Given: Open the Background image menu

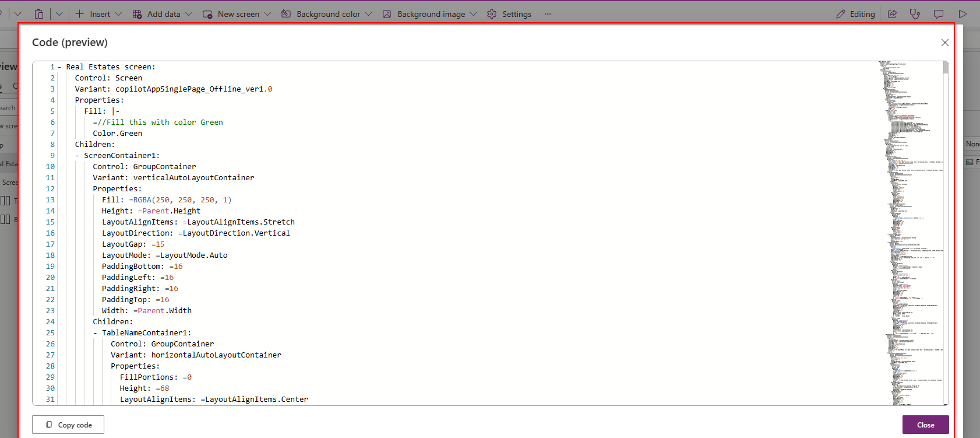Looking at the screenshot, I should (x=430, y=14).
